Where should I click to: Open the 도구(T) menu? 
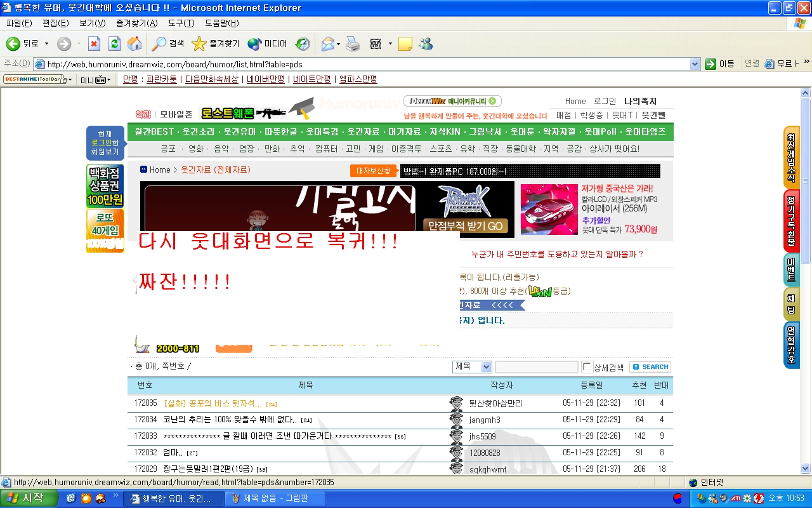tap(181, 23)
